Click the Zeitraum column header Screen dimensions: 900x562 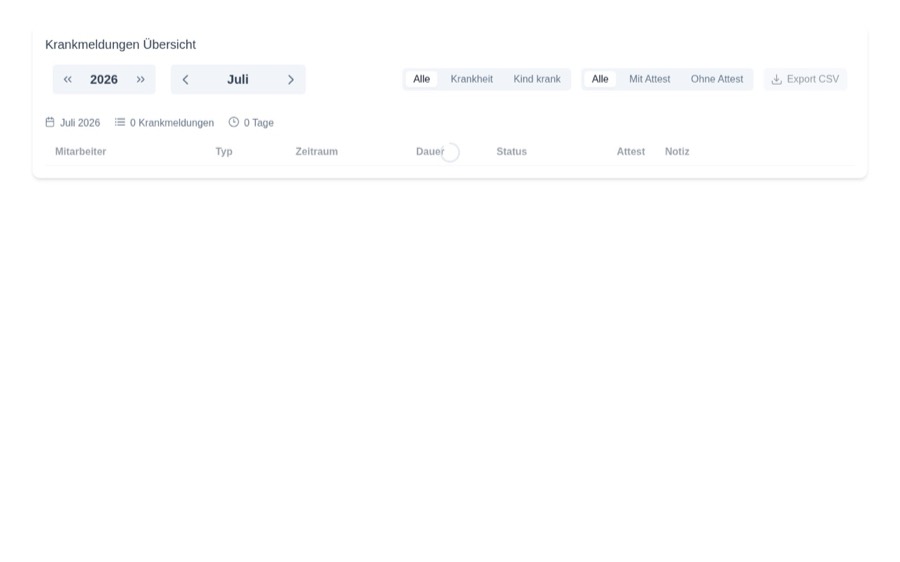(316, 152)
